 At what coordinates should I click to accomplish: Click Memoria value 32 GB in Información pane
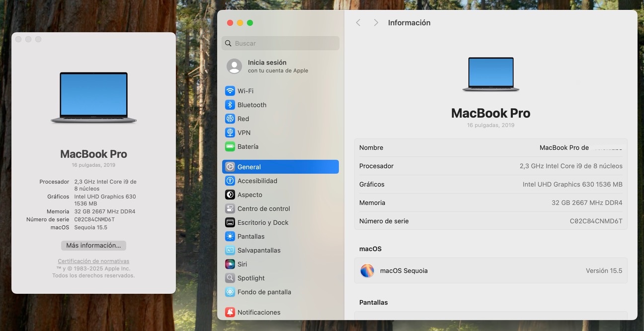tap(587, 202)
